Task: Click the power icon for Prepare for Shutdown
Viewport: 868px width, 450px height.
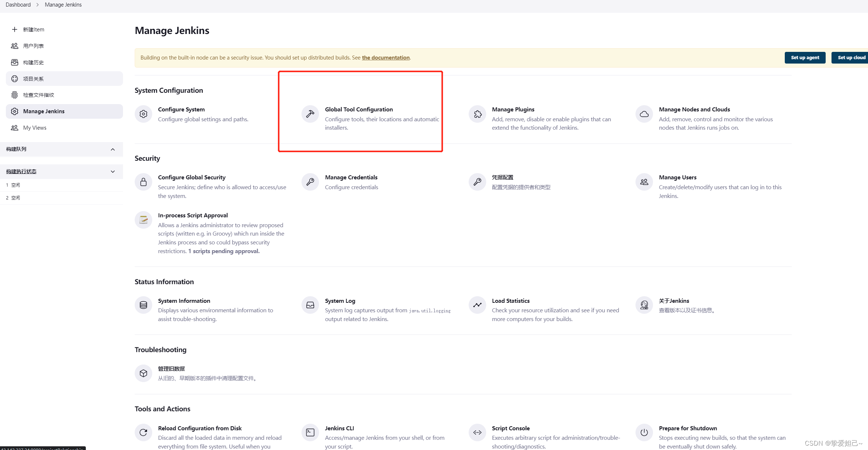Action: [x=644, y=432]
